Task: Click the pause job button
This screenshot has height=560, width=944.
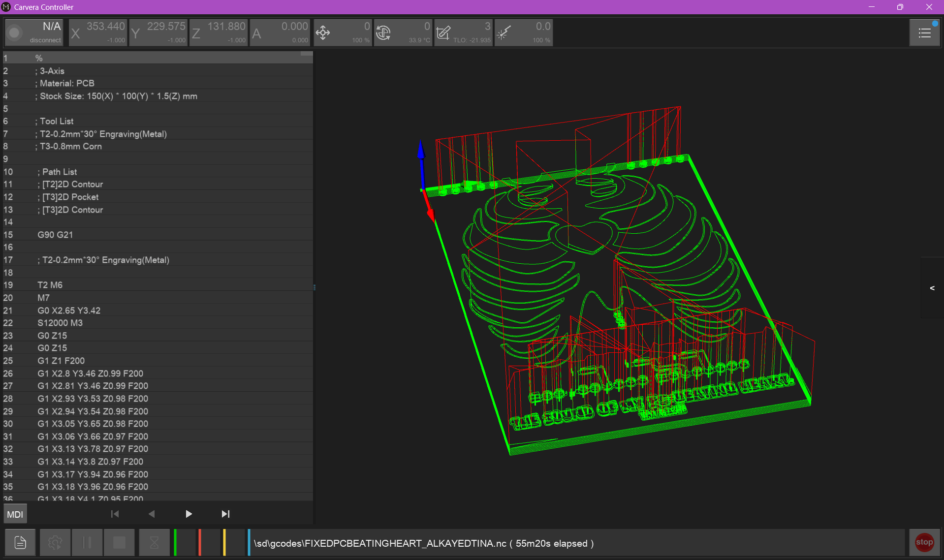Action: point(87,542)
